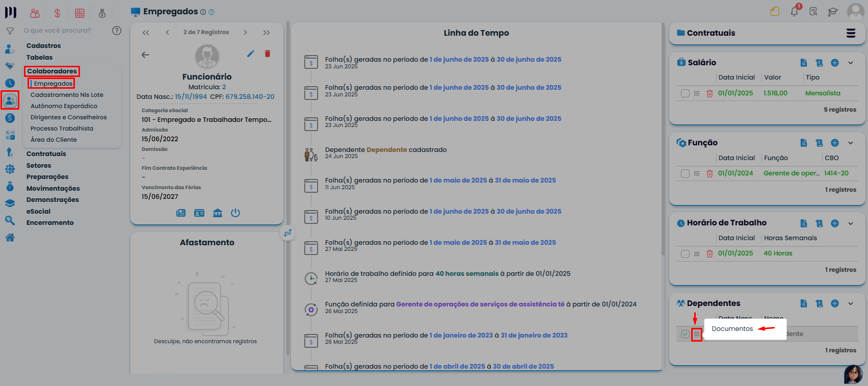
Task: Open the Gerente de operações timeline link
Action: tap(480, 304)
